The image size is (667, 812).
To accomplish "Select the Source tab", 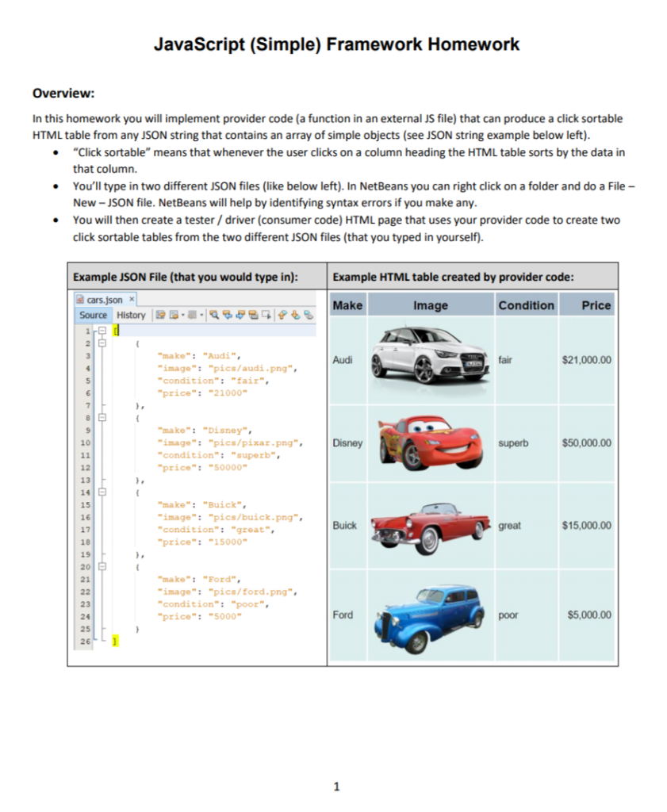I will (93, 315).
